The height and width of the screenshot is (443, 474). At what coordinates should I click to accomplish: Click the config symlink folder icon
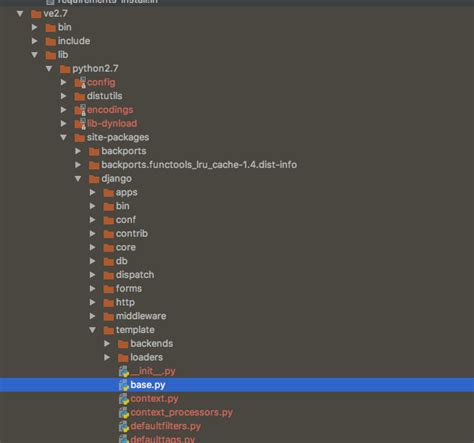coord(80,82)
